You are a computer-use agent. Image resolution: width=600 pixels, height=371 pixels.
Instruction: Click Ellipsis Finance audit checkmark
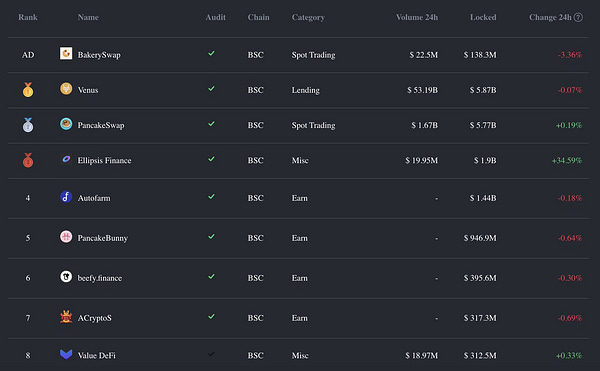pos(211,159)
